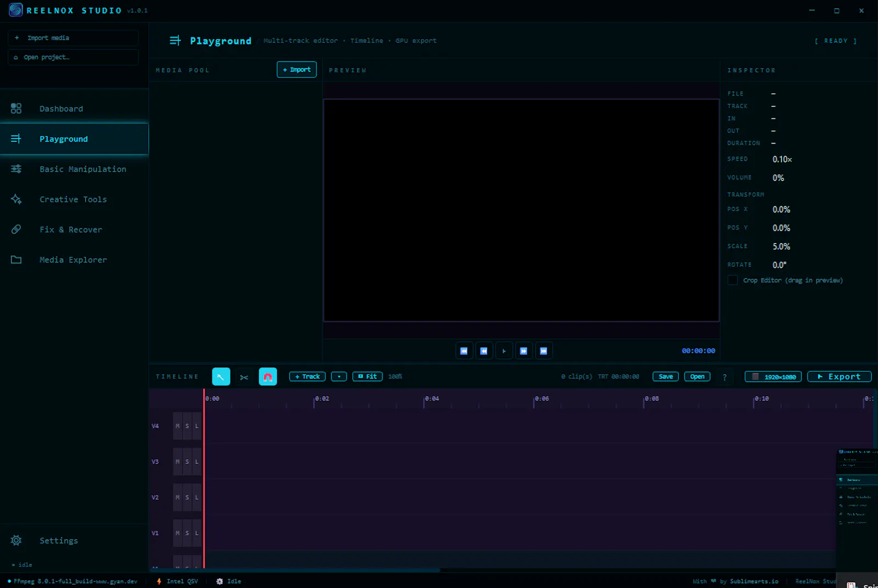Viewport: 878px width, 588px height.
Task: Click the preview timecode 00:00:00
Action: (x=698, y=351)
